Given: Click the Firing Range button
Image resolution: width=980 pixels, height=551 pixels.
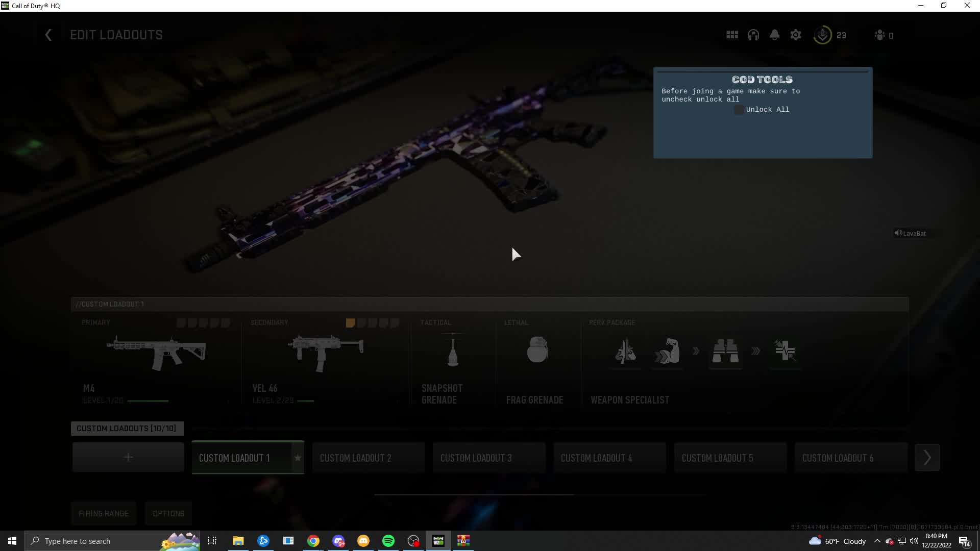Looking at the screenshot, I should (x=104, y=514).
